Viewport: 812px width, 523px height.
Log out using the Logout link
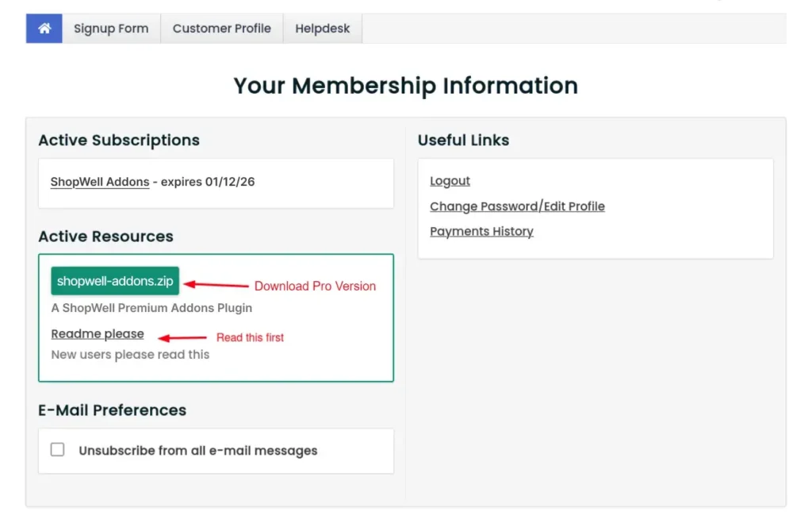(x=450, y=181)
